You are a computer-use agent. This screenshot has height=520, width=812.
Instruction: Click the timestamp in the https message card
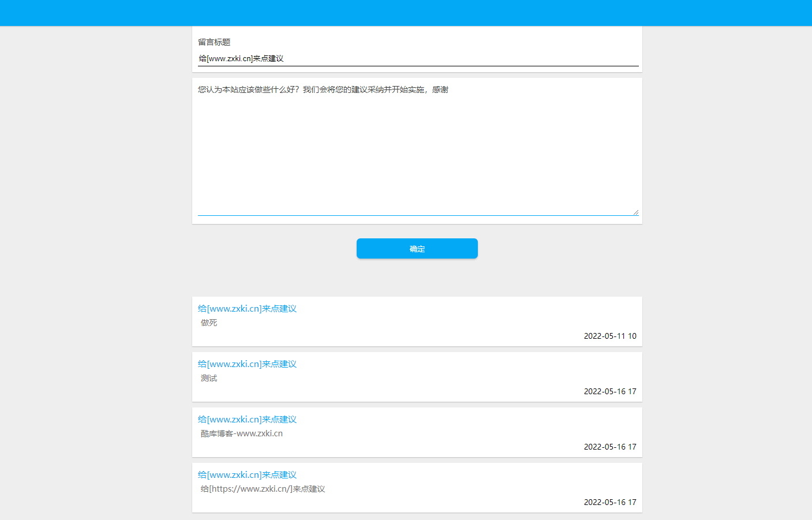(x=609, y=502)
